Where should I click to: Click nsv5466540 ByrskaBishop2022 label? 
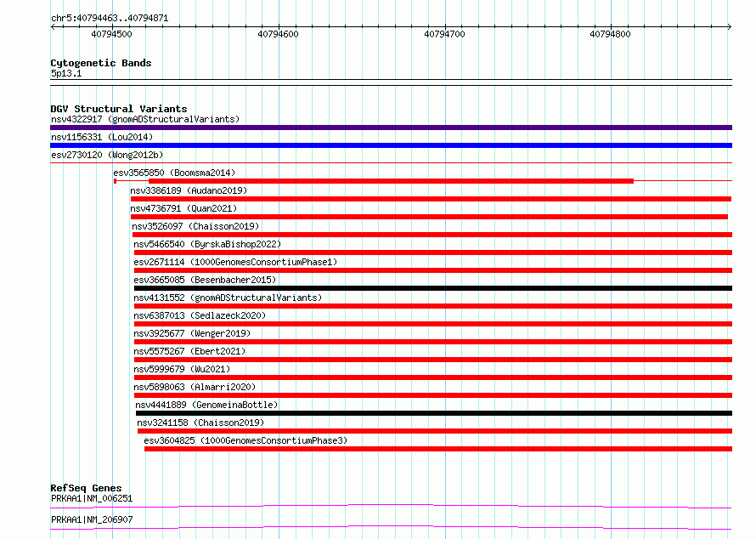(207, 244)
